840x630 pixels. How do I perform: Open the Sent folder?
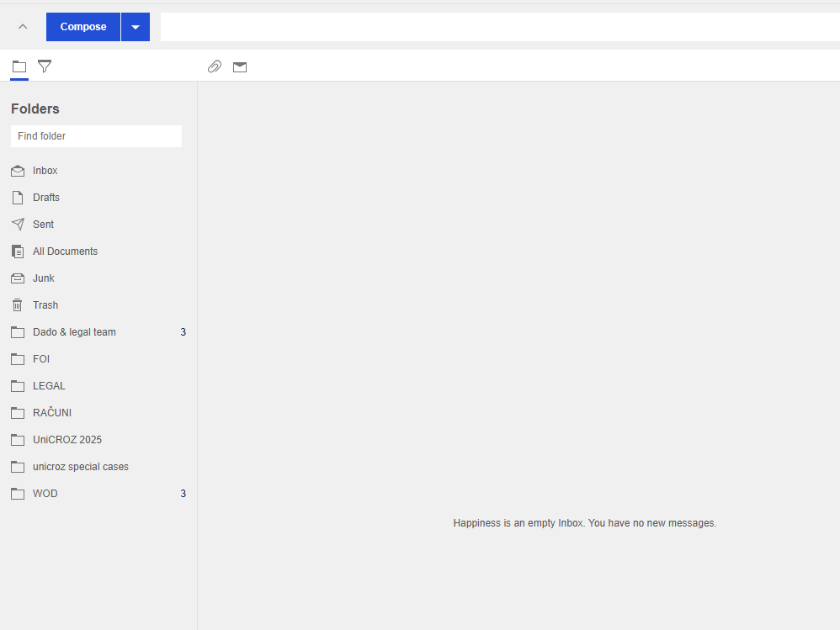click(x=98, y=225)
